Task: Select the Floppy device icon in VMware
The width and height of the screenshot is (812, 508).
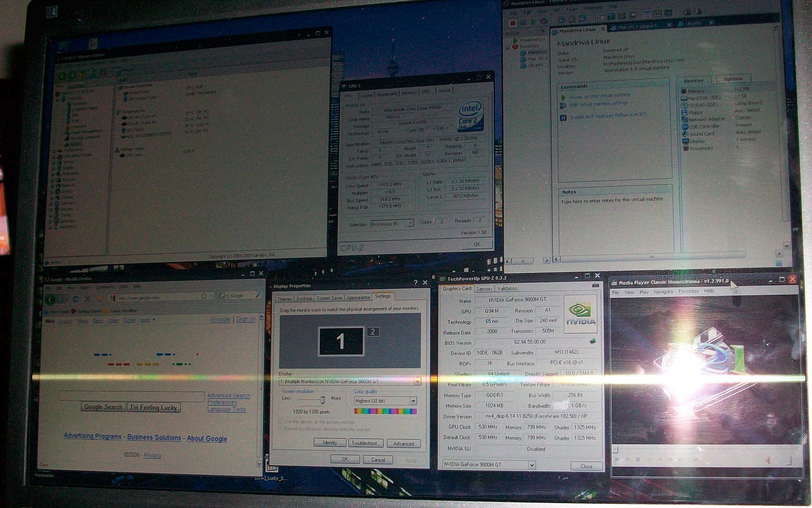Action: (x=684, y=113)
